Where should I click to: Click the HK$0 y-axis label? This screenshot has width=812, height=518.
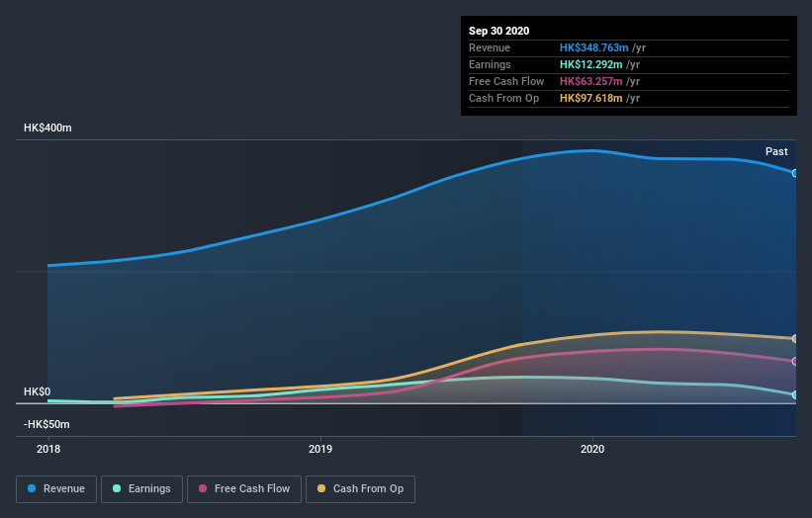[38, 391]
